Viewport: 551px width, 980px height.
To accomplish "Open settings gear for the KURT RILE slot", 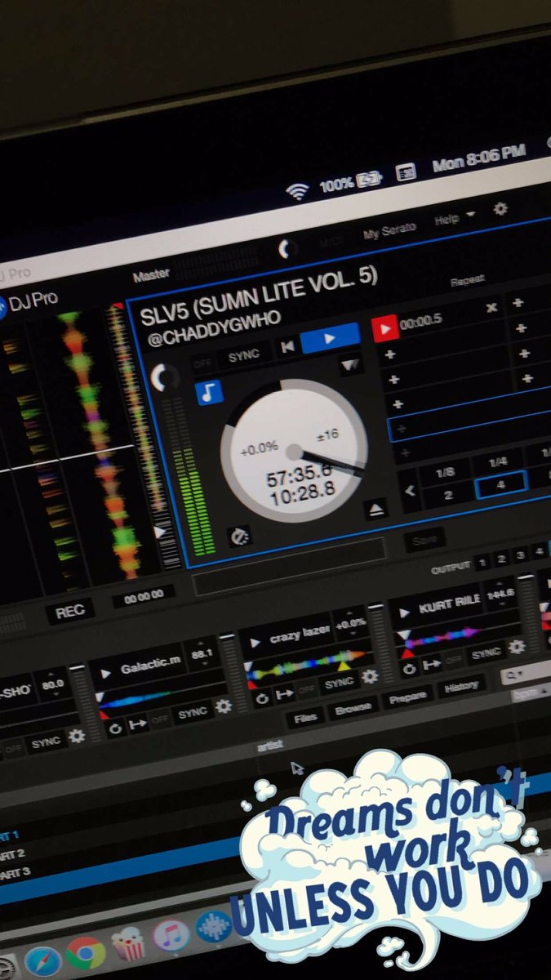I will (516, 647).
